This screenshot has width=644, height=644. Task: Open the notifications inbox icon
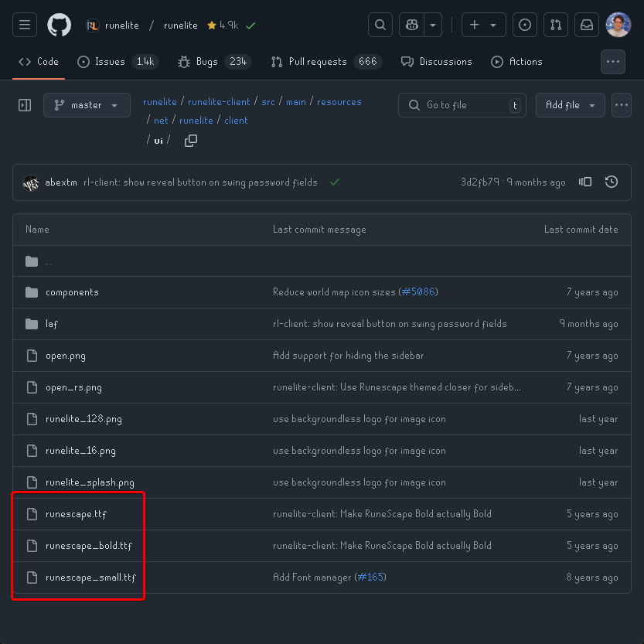[588, 26]
